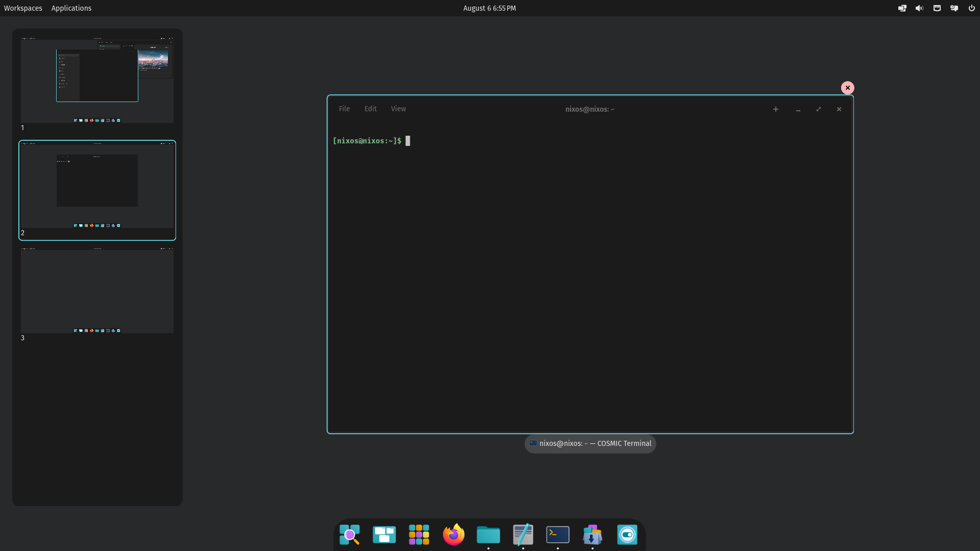Open the COSMIC Terminal icon in dock
The height and width of the screenshot is (551, 980).
558,535
